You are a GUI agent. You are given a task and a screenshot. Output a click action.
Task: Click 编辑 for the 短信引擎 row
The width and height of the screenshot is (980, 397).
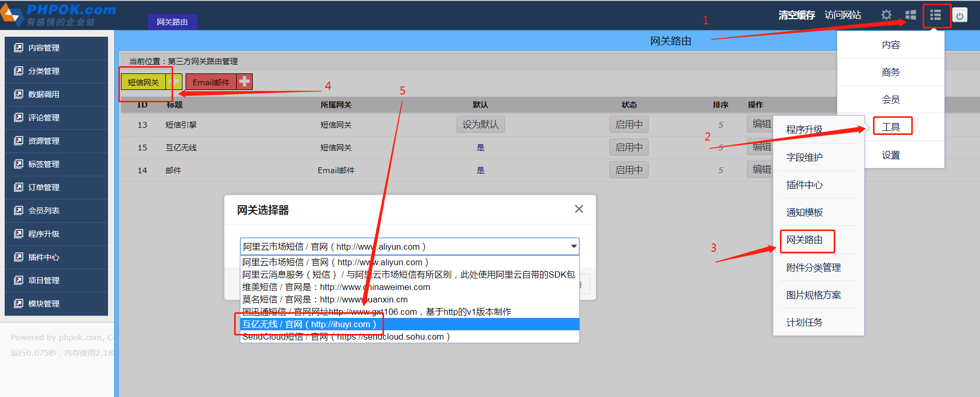click(x=760, y=124)
